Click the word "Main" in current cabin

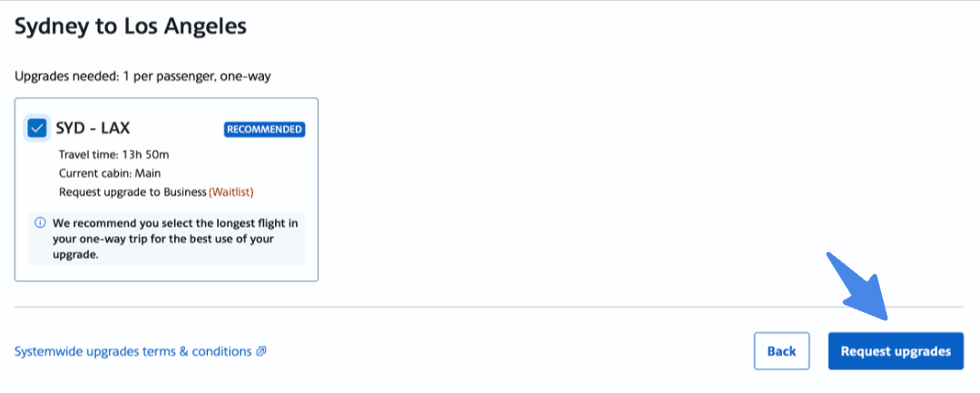point(148,173)
